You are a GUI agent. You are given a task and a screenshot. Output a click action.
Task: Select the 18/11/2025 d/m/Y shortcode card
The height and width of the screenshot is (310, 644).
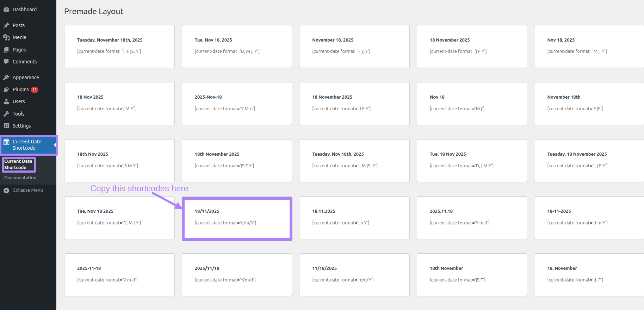237,218
